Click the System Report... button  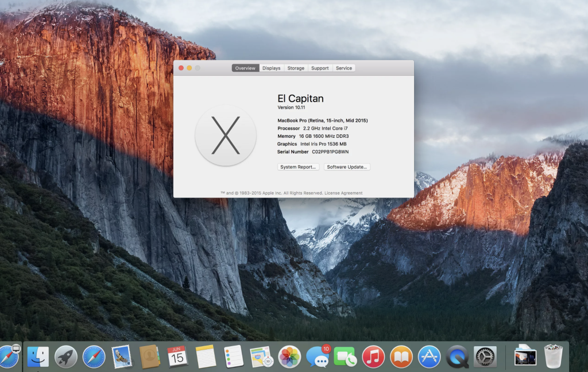click(x=298, y=167)
